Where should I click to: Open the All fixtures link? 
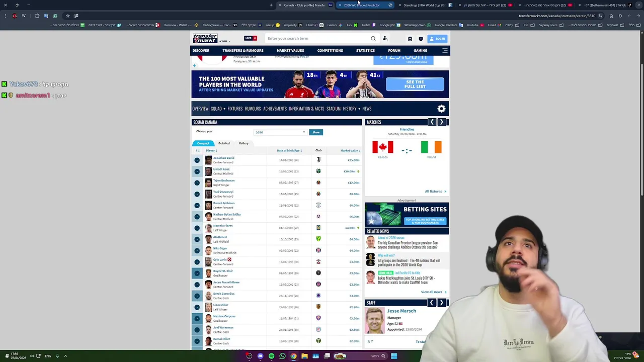pyautogui.click(x=435, y=191)
